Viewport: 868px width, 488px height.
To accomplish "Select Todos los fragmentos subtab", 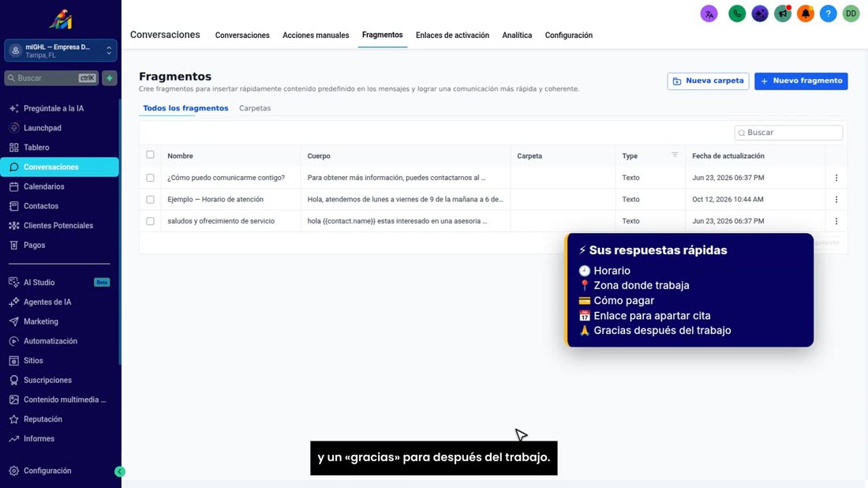I will pos(185,108).
